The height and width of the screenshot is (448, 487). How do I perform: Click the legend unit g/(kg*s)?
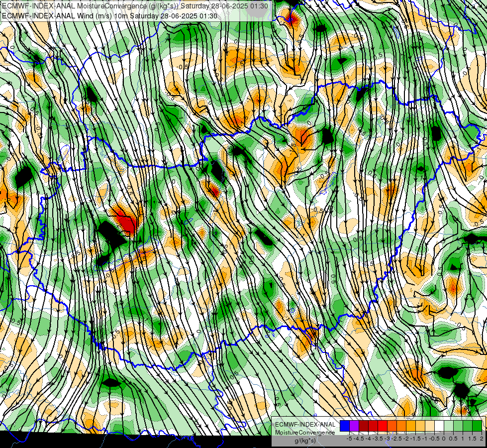(305, 441)
